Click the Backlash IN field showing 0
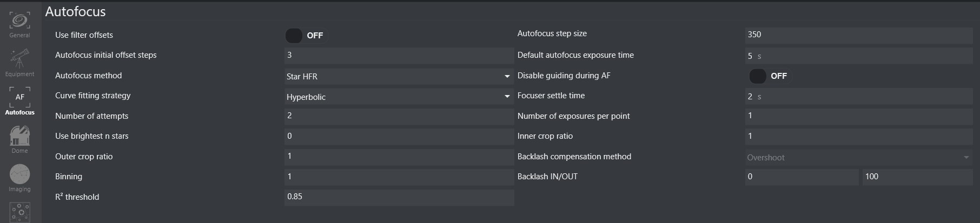Viewport: 980px width, 223px height. point(802,177)
